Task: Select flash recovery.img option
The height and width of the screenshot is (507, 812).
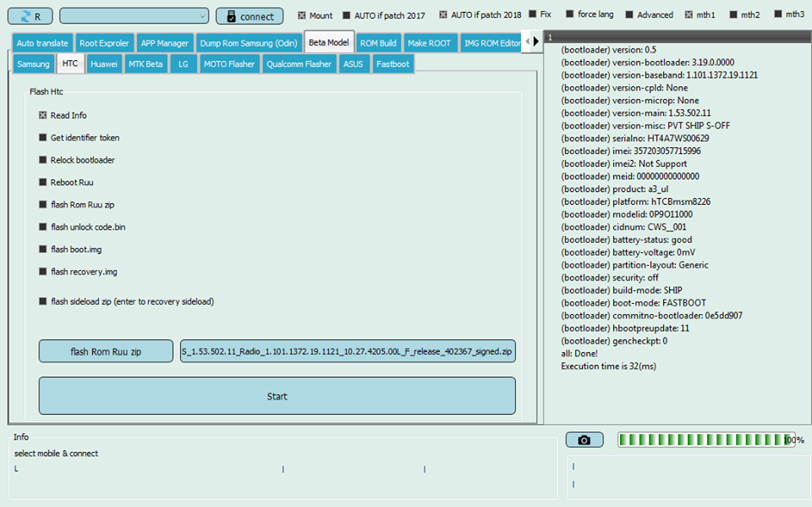Action: pyautogui.click(x=78, y=271)
